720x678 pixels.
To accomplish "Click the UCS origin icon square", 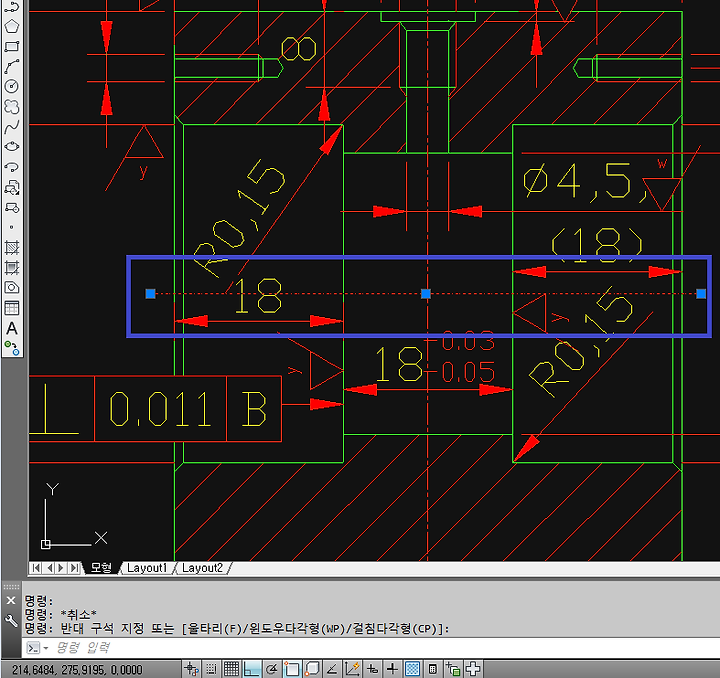I will pyautogui.click(x=45, y=544).
